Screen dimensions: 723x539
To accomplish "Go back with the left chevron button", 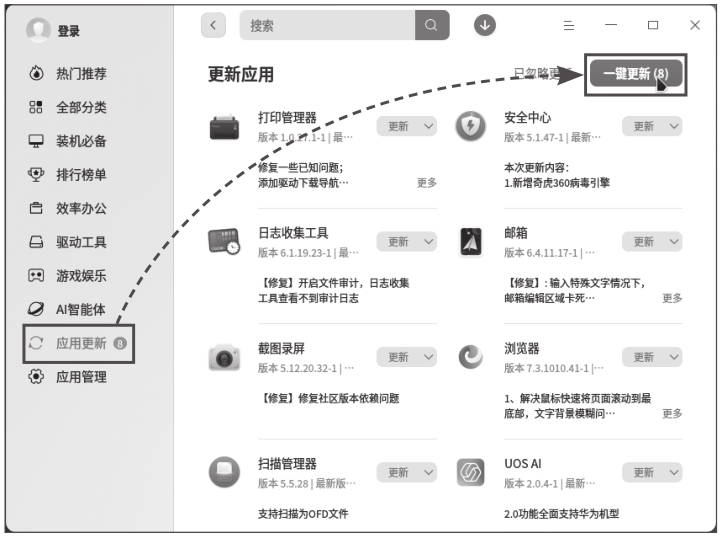I will [x=213, y=25].
